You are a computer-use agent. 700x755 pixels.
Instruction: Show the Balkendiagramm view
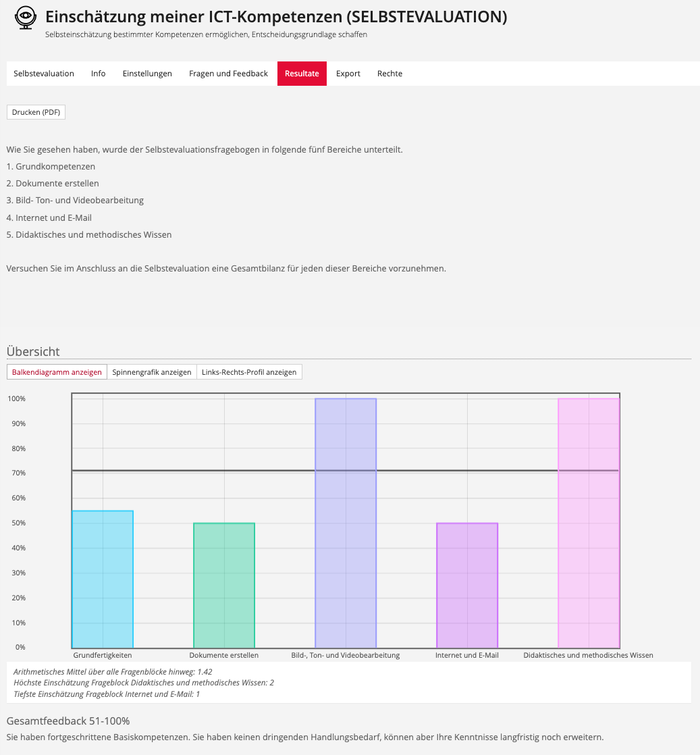(57, 372)
